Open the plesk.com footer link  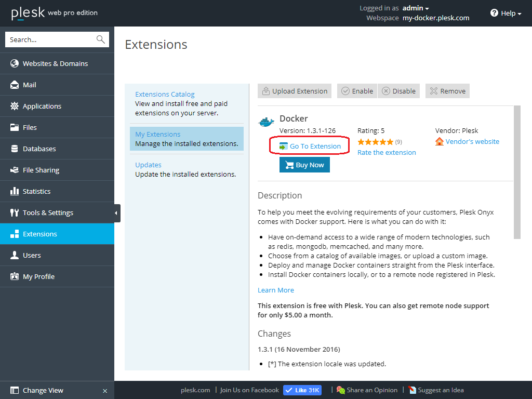pos(195,390)
